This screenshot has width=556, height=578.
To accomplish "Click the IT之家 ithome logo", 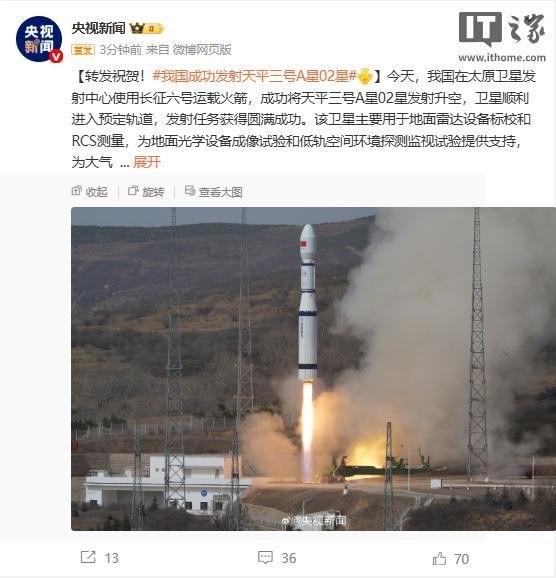I will (x=502, y=37).
